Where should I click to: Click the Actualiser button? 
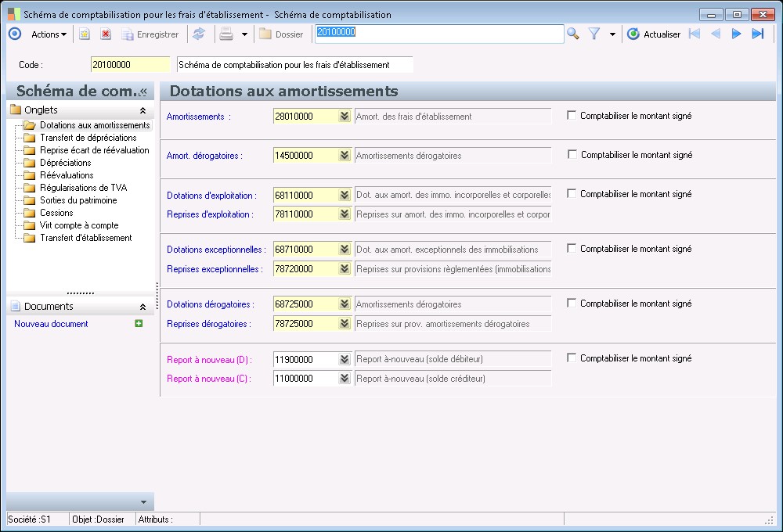click(x=654, y=34)
